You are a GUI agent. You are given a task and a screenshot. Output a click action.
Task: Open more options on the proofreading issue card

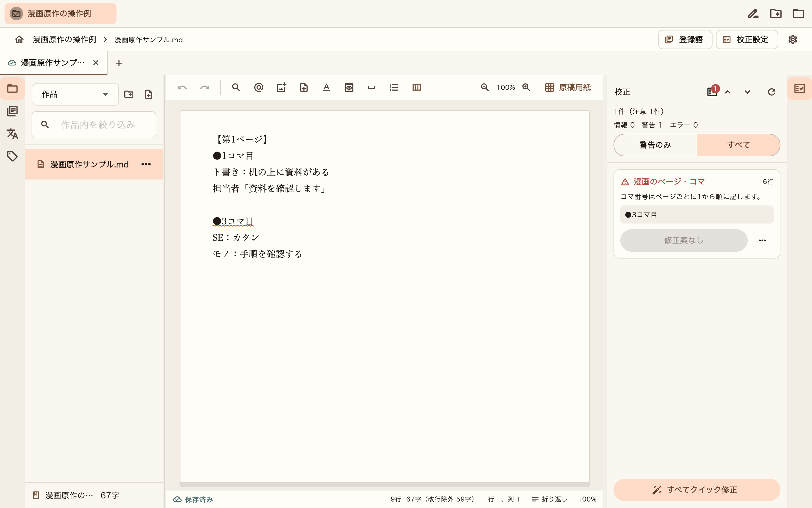(x=762, y=240)
